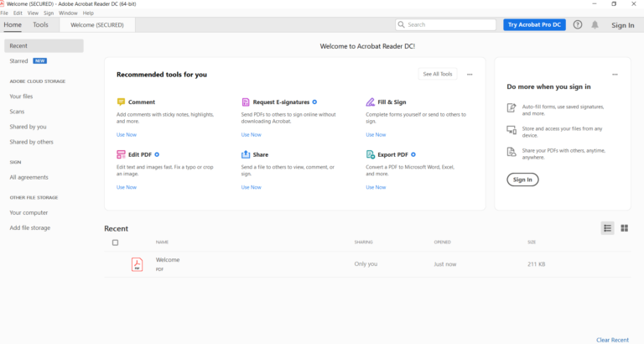Click the store files device icon

(512, 130)
